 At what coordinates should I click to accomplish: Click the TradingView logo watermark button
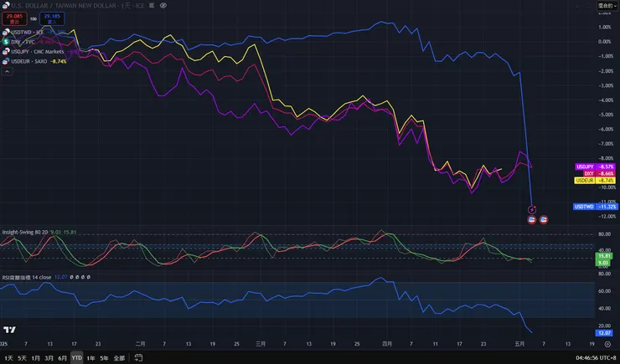click(x=9, y=330)
